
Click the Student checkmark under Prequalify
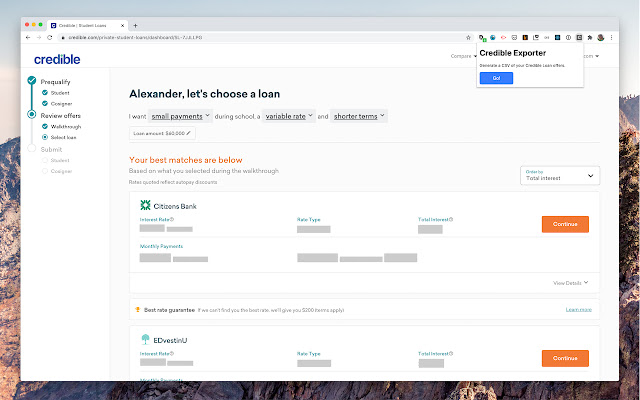[45, 93]
